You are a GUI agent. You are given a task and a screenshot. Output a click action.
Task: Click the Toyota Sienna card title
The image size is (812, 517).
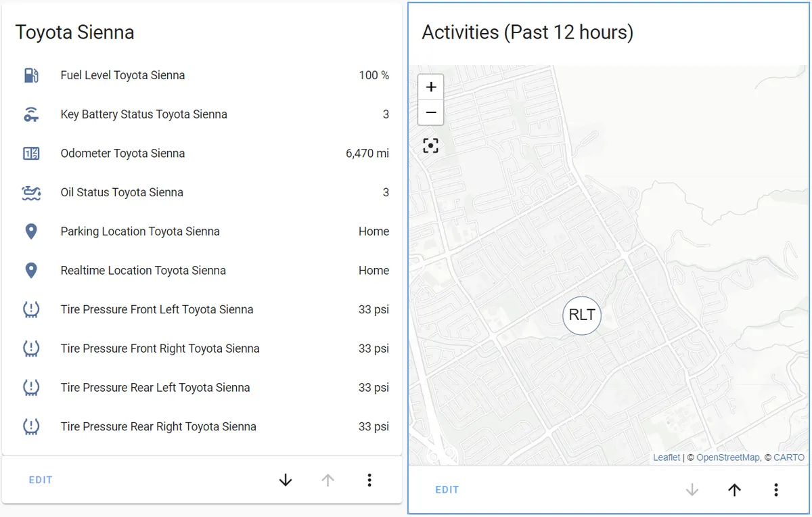pos(75,32)
